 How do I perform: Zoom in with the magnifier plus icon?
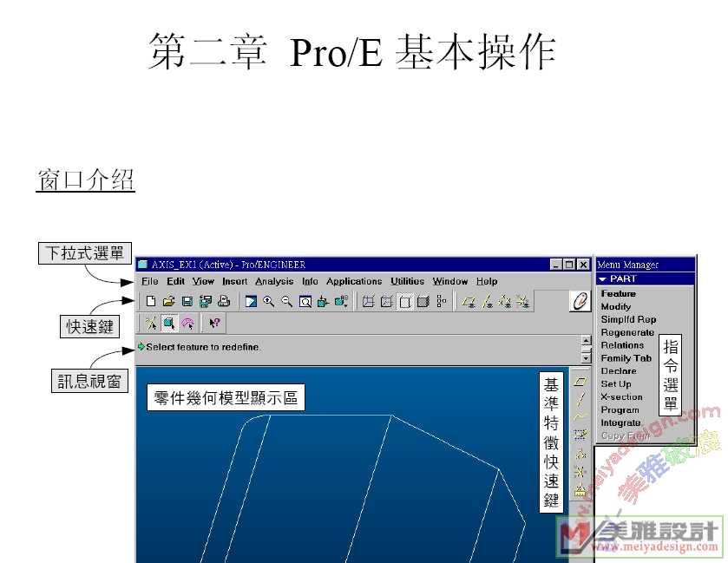[268, 302]
